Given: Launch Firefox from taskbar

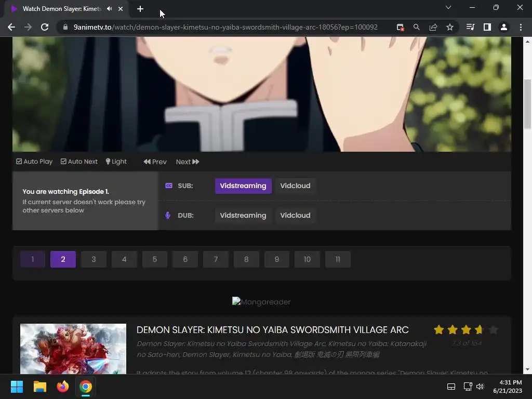Looking at the screenshot, I should 63,387.
